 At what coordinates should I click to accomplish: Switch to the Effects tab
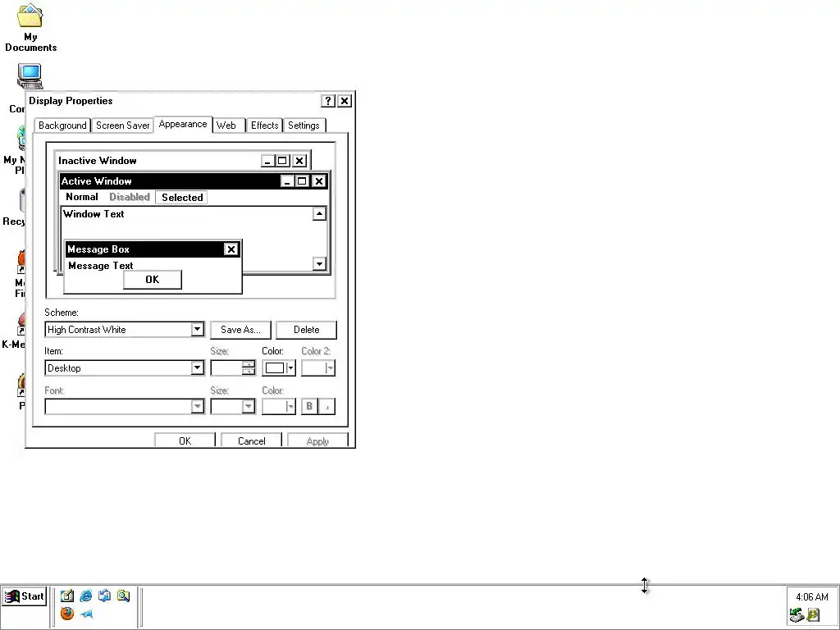[265, 126]
